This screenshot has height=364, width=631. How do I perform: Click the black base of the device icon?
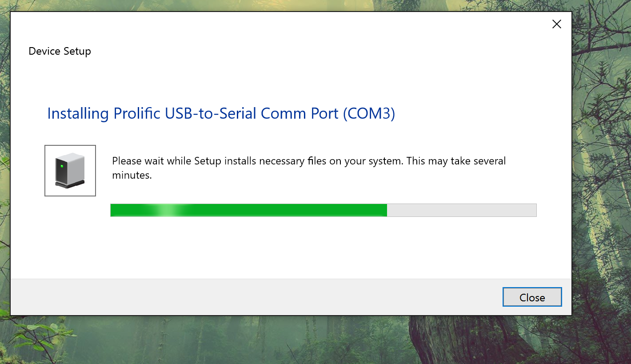(70, 184)
